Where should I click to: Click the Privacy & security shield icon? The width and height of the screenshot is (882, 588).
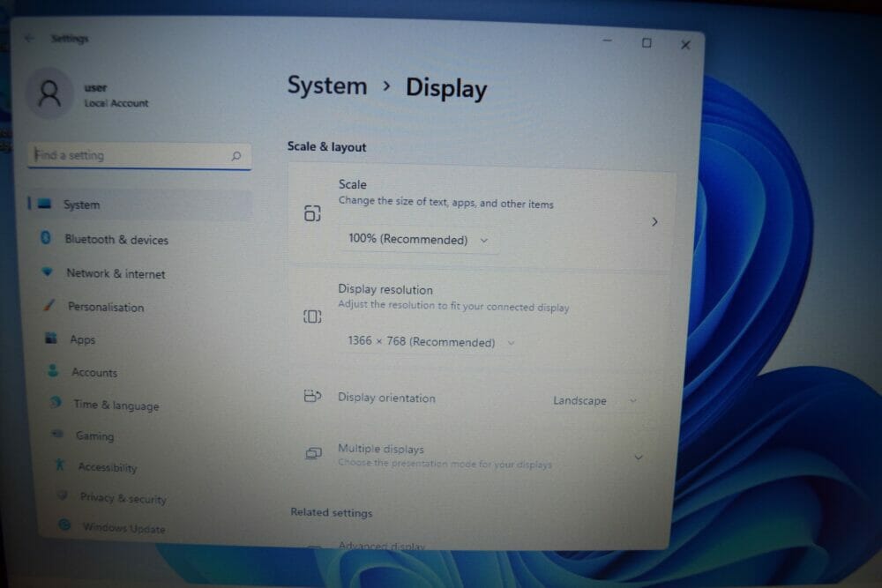62,495
